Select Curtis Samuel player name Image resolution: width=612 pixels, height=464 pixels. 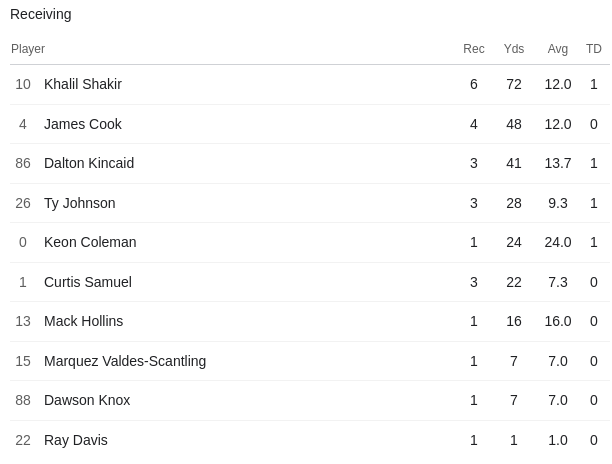[x=88, y=282]
